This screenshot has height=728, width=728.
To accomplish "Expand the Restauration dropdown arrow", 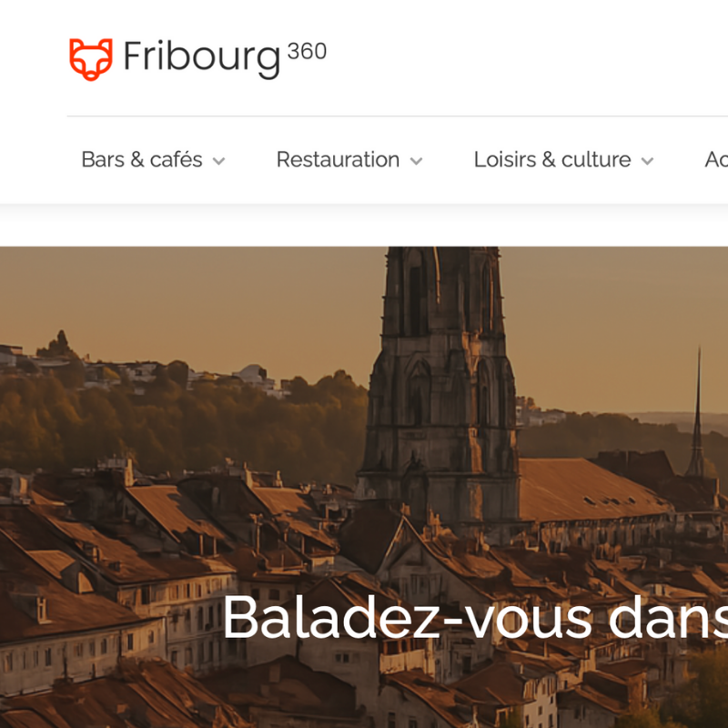I will [417, 161].
